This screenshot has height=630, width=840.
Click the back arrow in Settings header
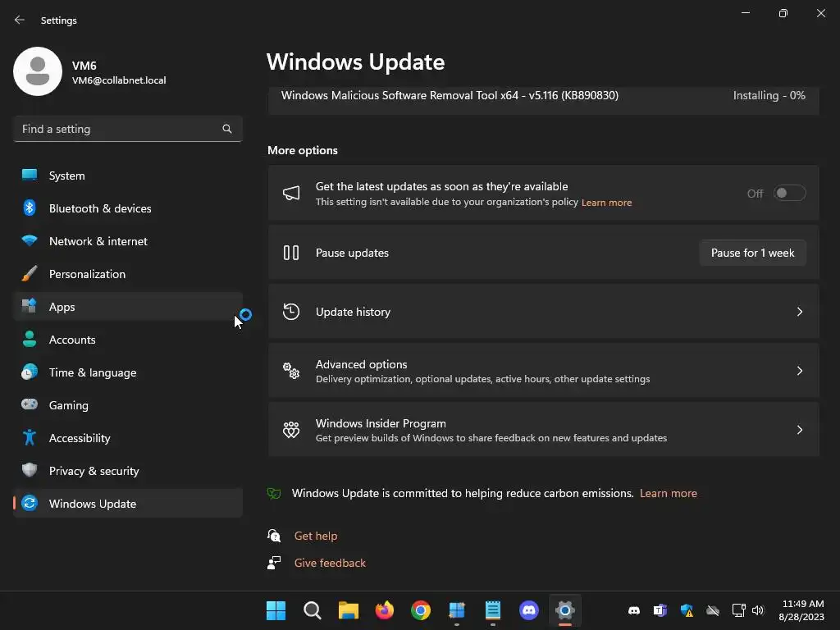(x=20, y=20)
